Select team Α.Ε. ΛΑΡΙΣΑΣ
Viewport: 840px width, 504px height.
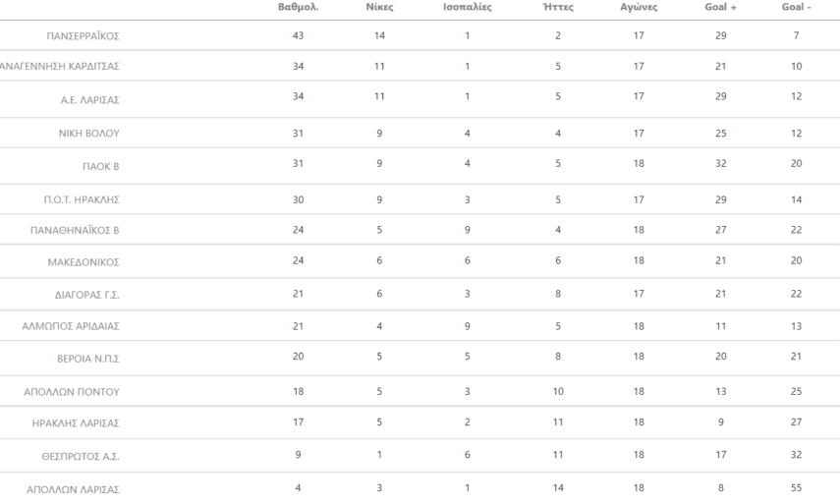(x=89, y=102)
